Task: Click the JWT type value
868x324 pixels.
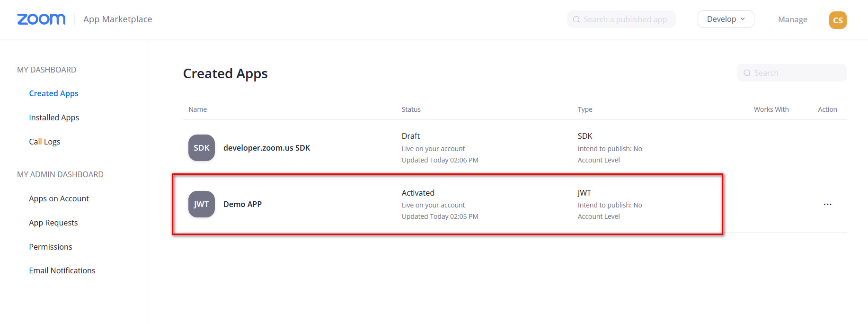Action: [x=584, y=193]
